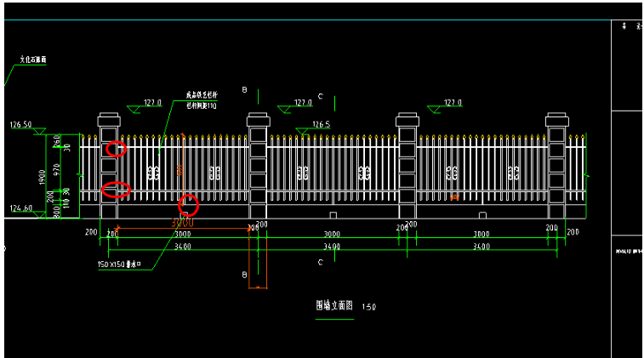Pick the 970 vertical dimension text
This screenshot has width=644, height=358.
[57, 169]
